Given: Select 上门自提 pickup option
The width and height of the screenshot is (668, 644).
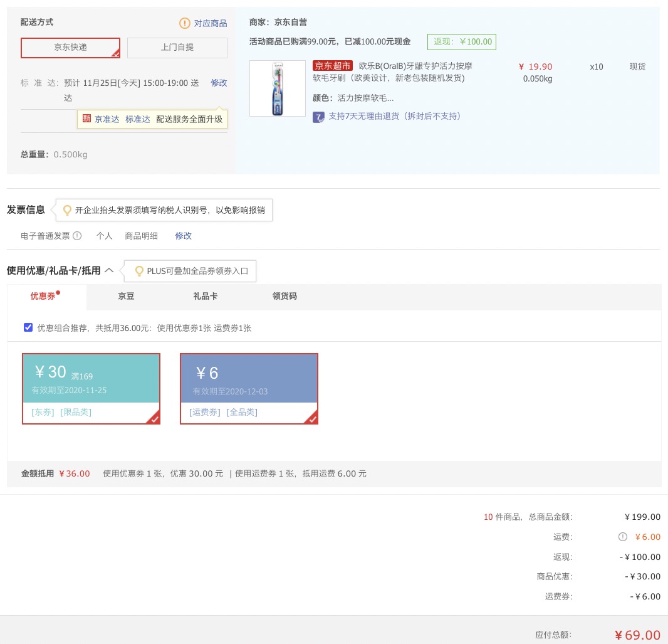Looking at the screenshot, I should pyautogui.click(x=177, y=47).
